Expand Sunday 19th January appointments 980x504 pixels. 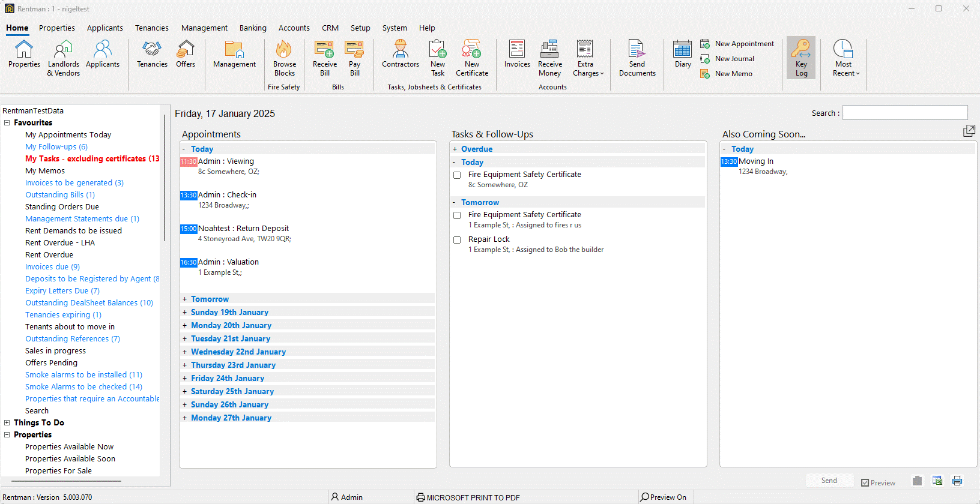[185, 312]
